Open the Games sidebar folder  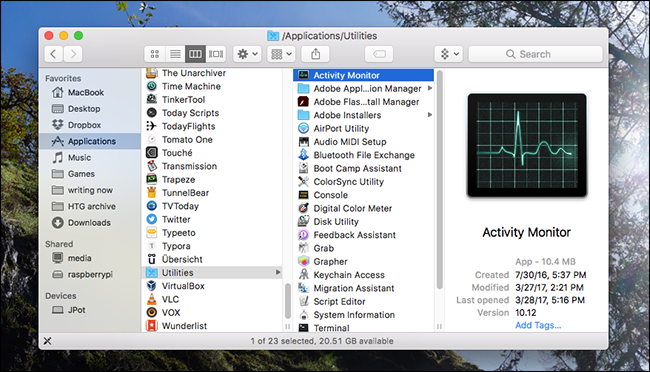81,174
